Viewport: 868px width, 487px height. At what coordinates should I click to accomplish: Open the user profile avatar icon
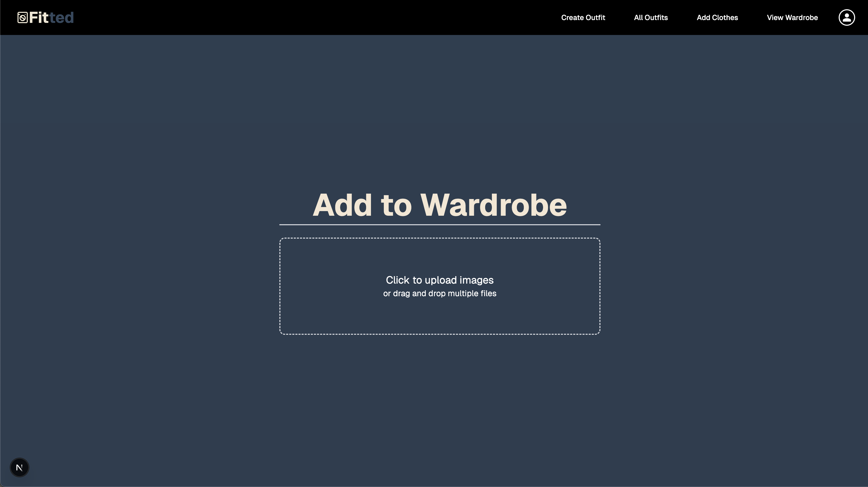[846, 17]
